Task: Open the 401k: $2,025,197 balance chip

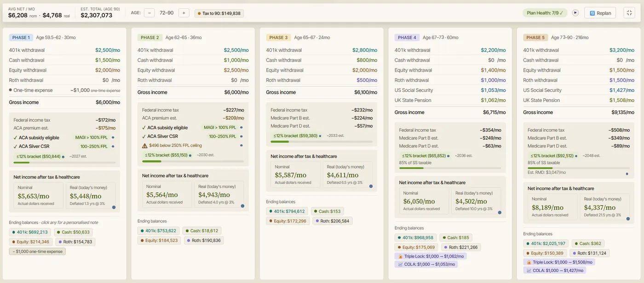Action: [x=546, y=243]
